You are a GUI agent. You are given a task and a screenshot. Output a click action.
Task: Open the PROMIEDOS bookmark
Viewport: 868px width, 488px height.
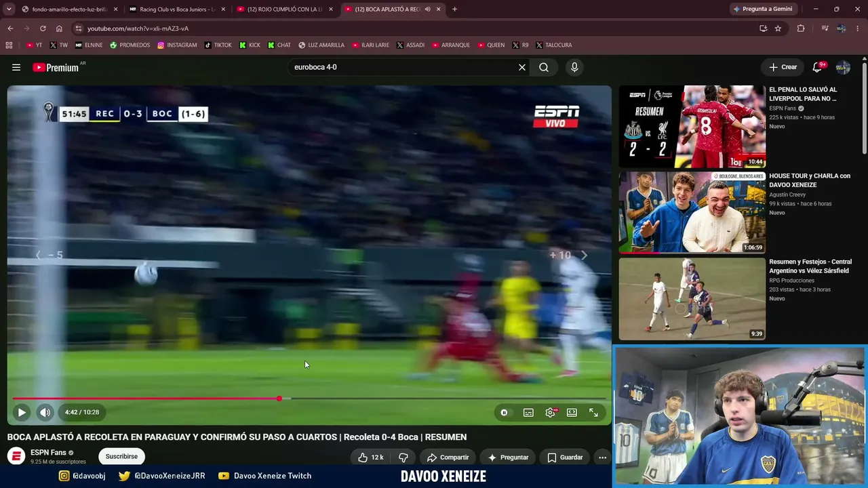[x=130, y=45]
